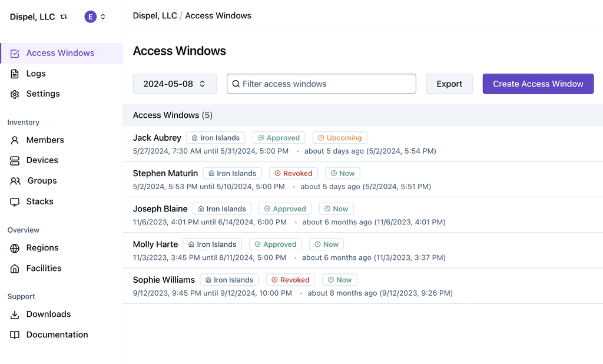View Groups in the Inventory section

[x=41, y=181]
